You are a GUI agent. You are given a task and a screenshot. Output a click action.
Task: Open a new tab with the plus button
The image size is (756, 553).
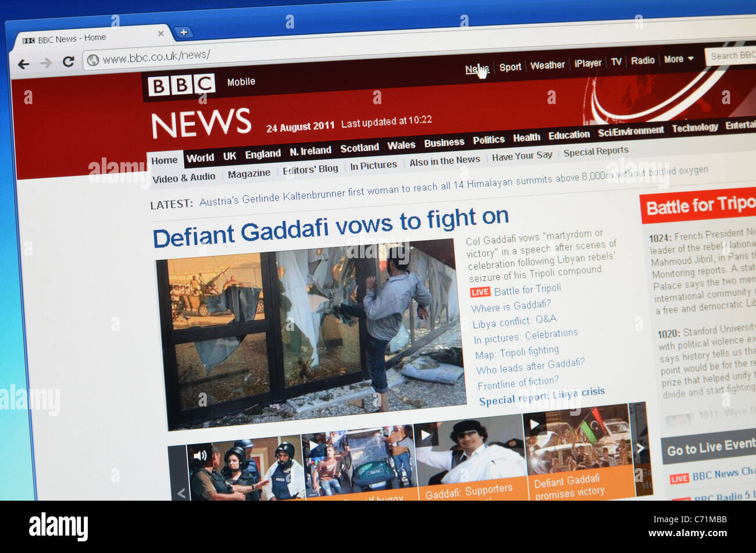point(183,33)
